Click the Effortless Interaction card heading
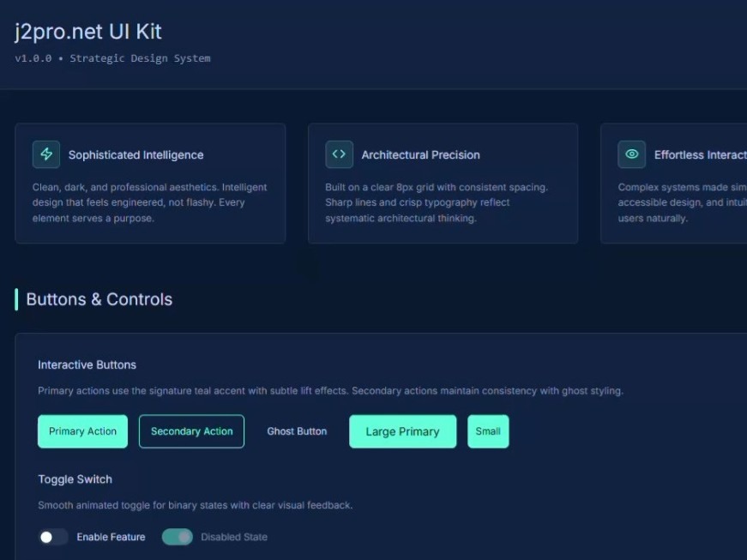Viewport: 747px width, 560px height. (701, 154)
